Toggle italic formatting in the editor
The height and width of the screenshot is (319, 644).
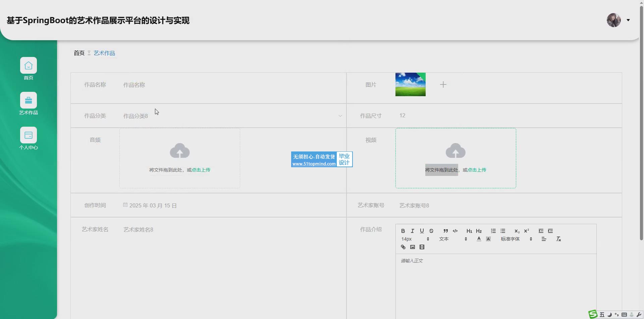[412, 231]
